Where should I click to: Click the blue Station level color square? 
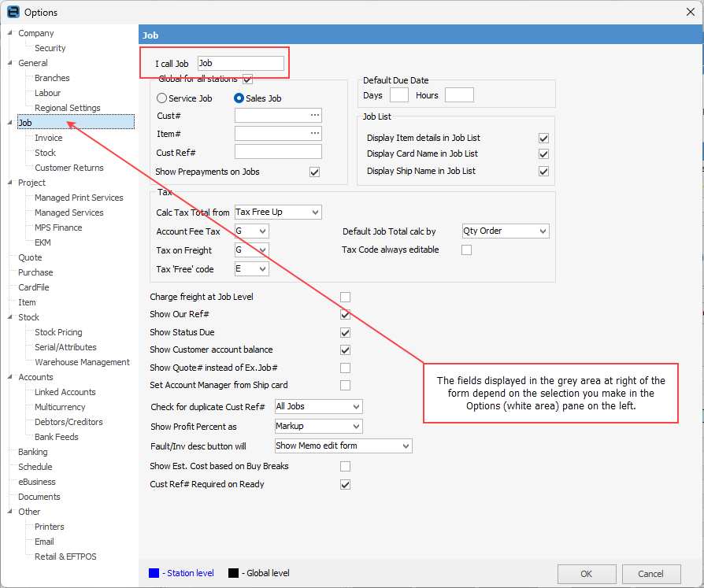[154, 573]
